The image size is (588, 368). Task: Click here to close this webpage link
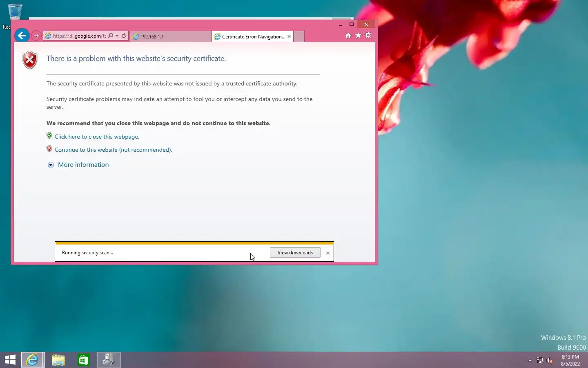click(97, 137)
